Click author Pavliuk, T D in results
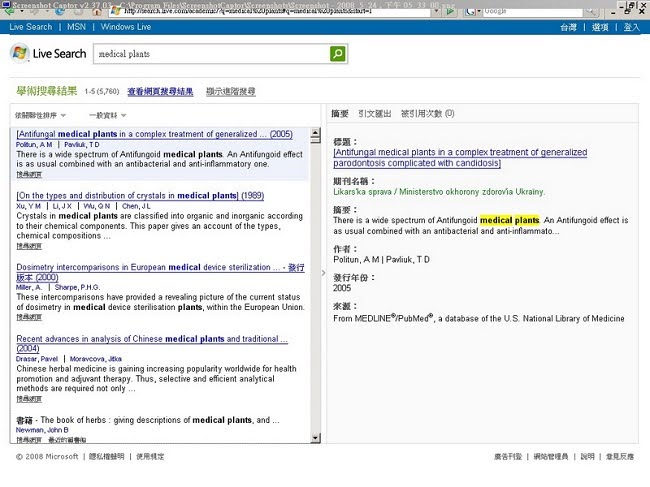The height and width of the screenshot is (487, 650). 82,145
